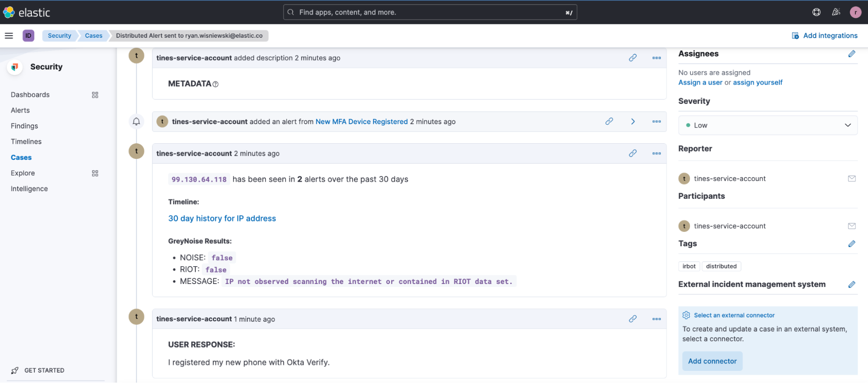868x383 pixels.
Task: Open 30 day history for IP address link
Action: (222, 218)
